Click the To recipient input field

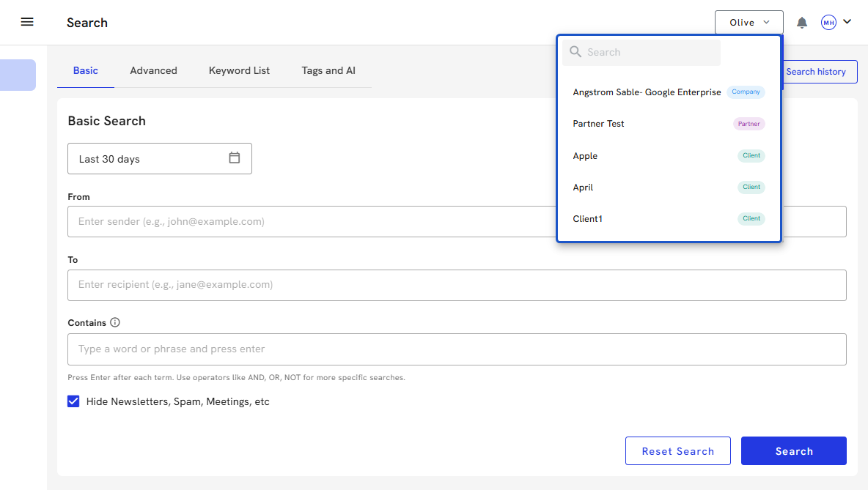[456, 285]
